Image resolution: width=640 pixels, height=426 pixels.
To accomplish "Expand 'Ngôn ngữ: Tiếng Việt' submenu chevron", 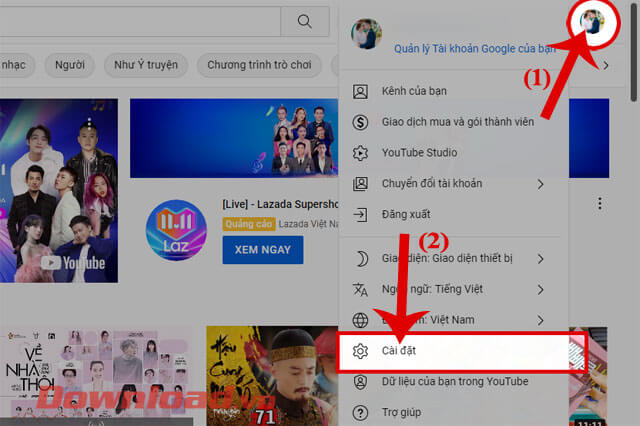I will tap(540, 289).
